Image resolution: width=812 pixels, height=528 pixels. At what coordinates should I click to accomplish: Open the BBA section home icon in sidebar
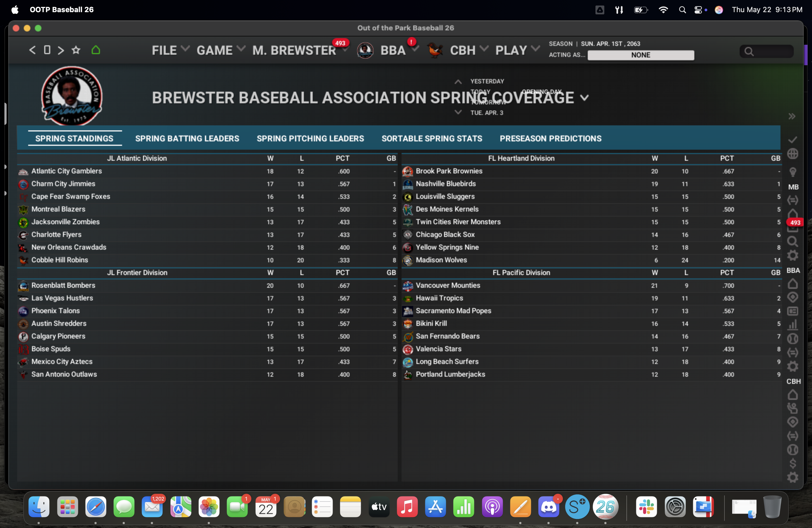click(x=793, y=284)
